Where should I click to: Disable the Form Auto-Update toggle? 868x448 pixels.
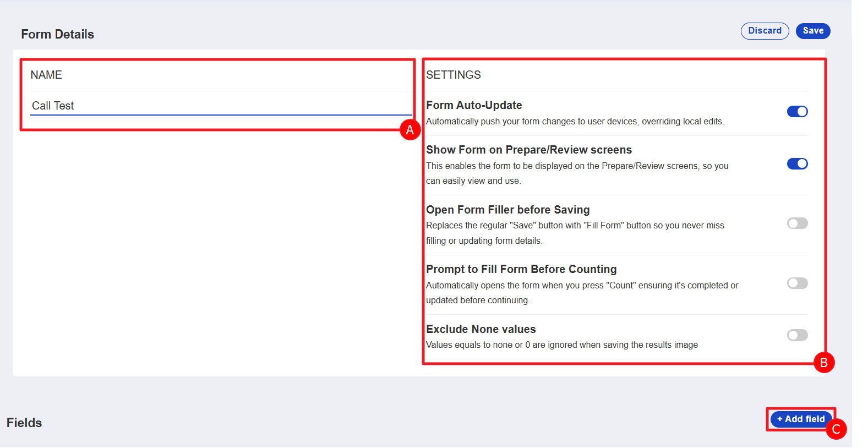[x=797, y=112]
